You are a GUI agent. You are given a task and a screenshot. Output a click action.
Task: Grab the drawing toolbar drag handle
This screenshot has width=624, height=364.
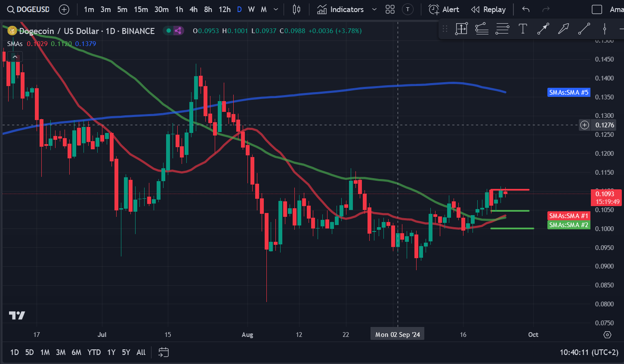pyautogui.click(x=445, y=29)
